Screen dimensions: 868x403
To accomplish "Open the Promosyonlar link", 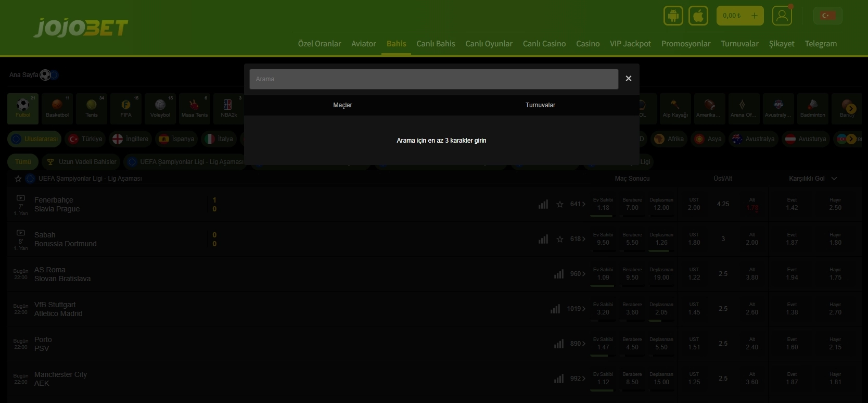I will point(686,44).
